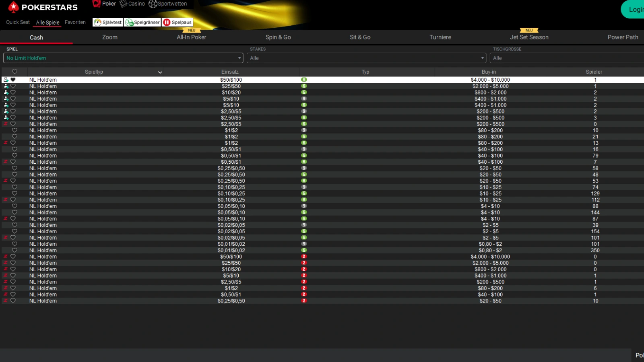
Task: Open Spelgränser gaming limits
Action: pyautogui.click(x=142, y=23)
